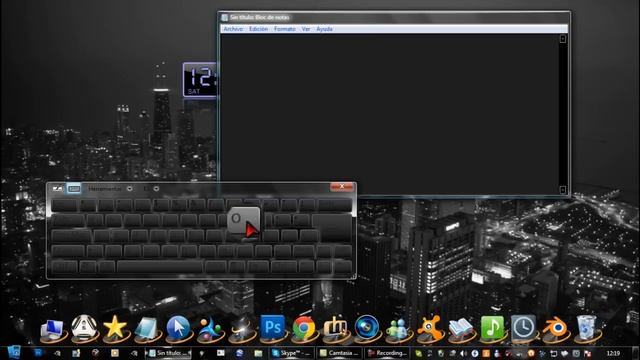Open the Ayuda menu in Bloc de notas
This screenshot has height=360, width=640.
pyautogui.click(x=324, y=29)
